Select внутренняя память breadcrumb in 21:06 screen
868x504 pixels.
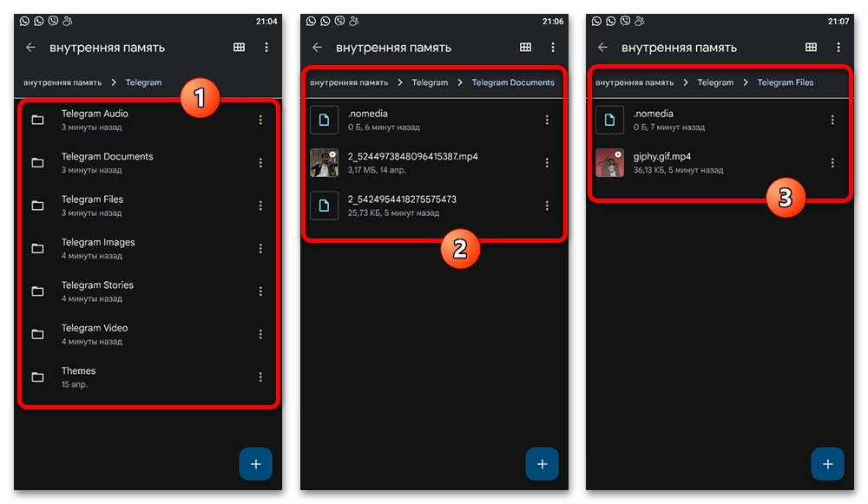(349, 82)
